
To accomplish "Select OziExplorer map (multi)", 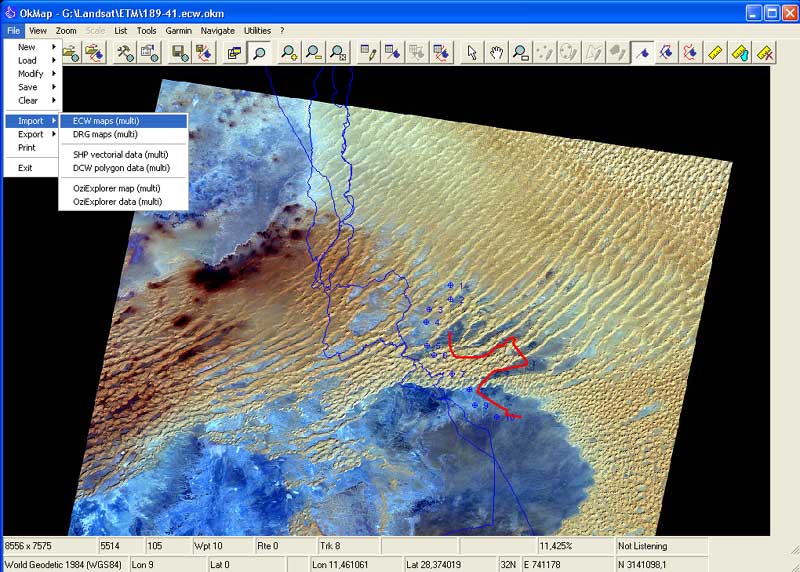I will [123, 188].
